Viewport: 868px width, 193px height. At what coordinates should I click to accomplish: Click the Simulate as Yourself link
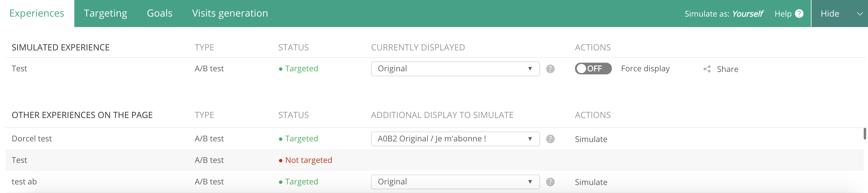point(724,14)
